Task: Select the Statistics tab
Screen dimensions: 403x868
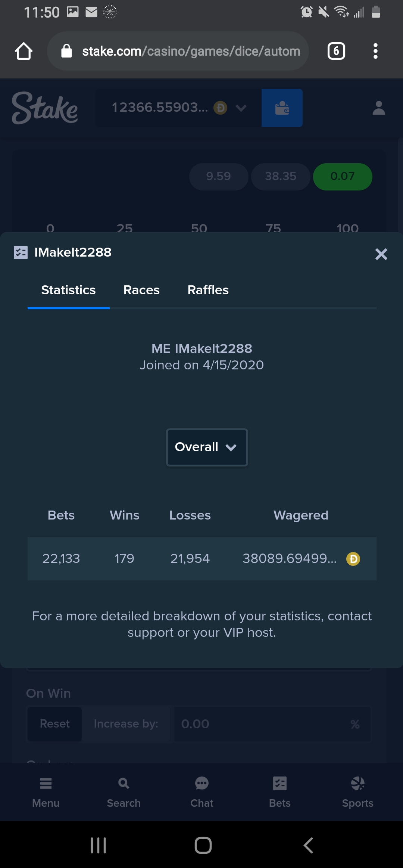Action: pyautogui.click(x=68, y=290)
